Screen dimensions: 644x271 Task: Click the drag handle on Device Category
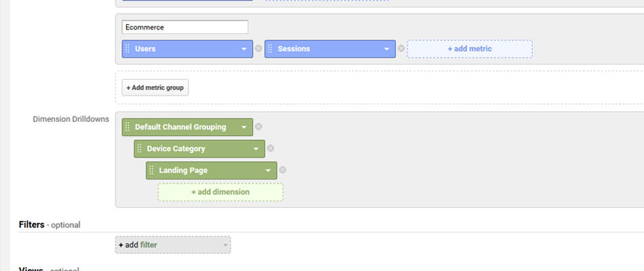pos(139,148)
